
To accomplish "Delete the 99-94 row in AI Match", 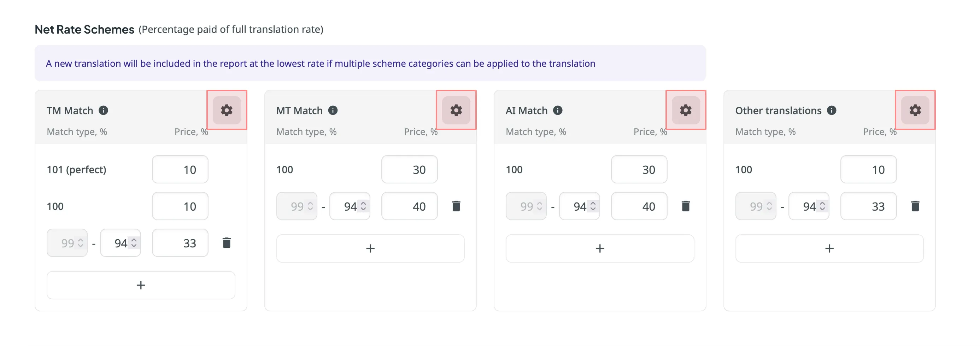I will tap(686, 206).
